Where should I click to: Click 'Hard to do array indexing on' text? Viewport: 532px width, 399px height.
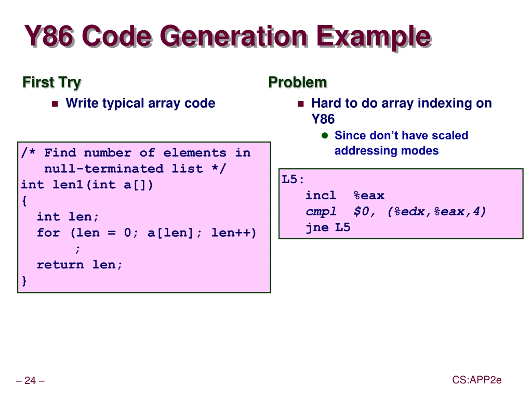click(401, 103)
